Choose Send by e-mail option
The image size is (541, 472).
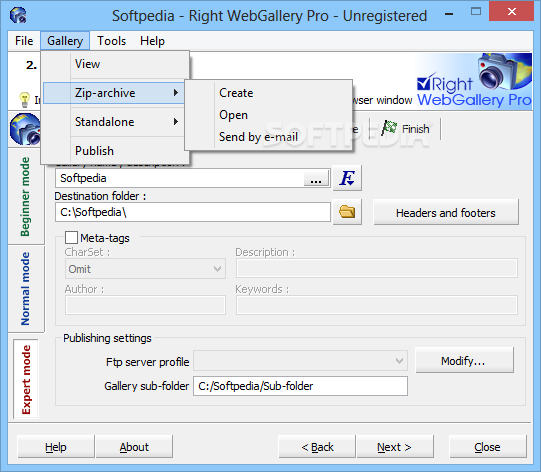269,137
